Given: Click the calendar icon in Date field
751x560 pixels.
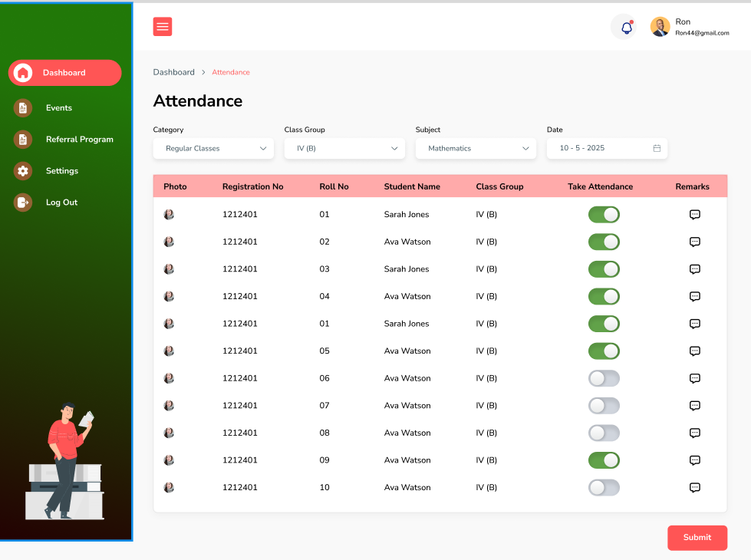Looking at the screenshot, I should click(x=657, y=148).
